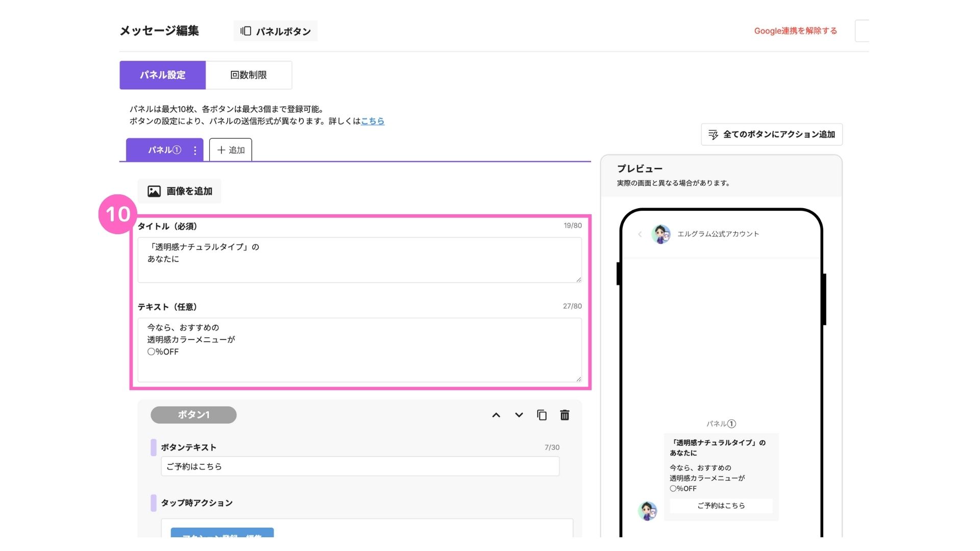980x551 pixels.
Task: Open the パネル① three-dot options menu
Action: coord(195,151)
